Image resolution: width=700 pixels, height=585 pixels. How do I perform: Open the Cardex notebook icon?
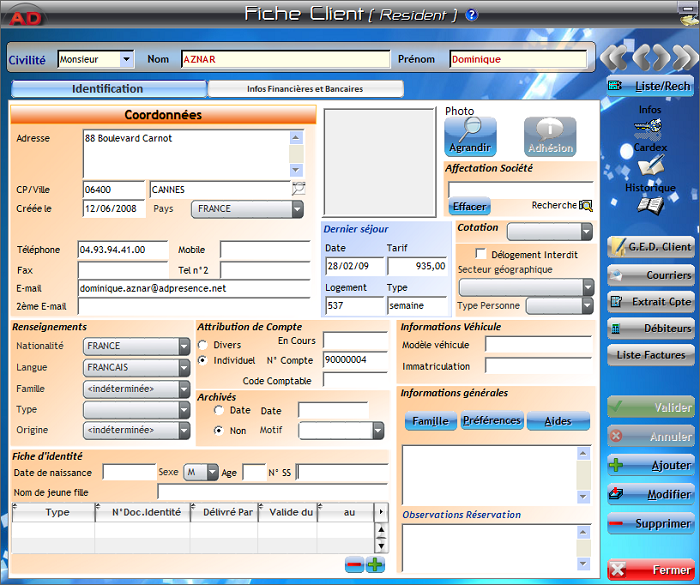(650, 164)
